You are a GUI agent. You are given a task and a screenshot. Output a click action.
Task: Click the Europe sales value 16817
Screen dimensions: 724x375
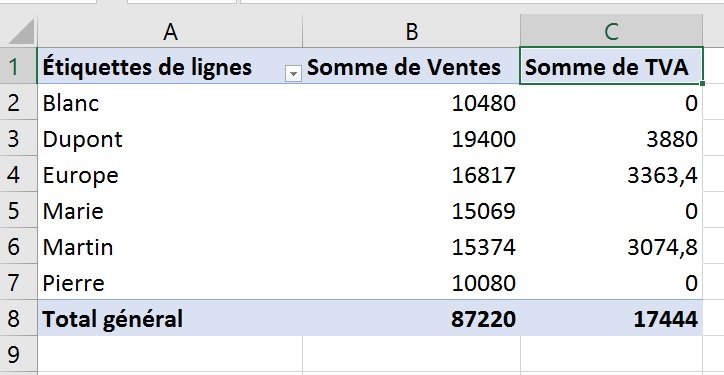[x=411, y=175]
